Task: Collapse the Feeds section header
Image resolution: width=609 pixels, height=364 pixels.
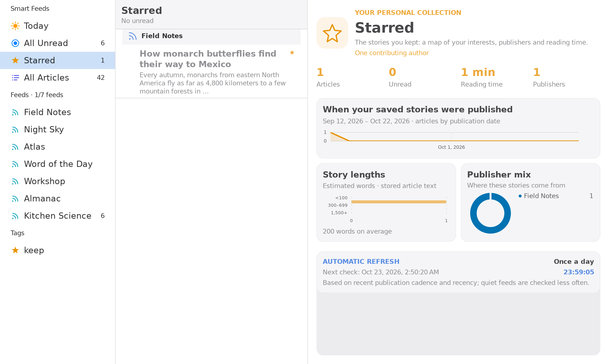Action: [37, 95]
